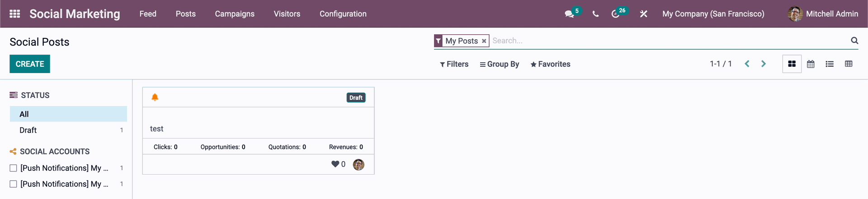Click the phone call icon
This screenshot has width=868, height=199.
point(595,14)
